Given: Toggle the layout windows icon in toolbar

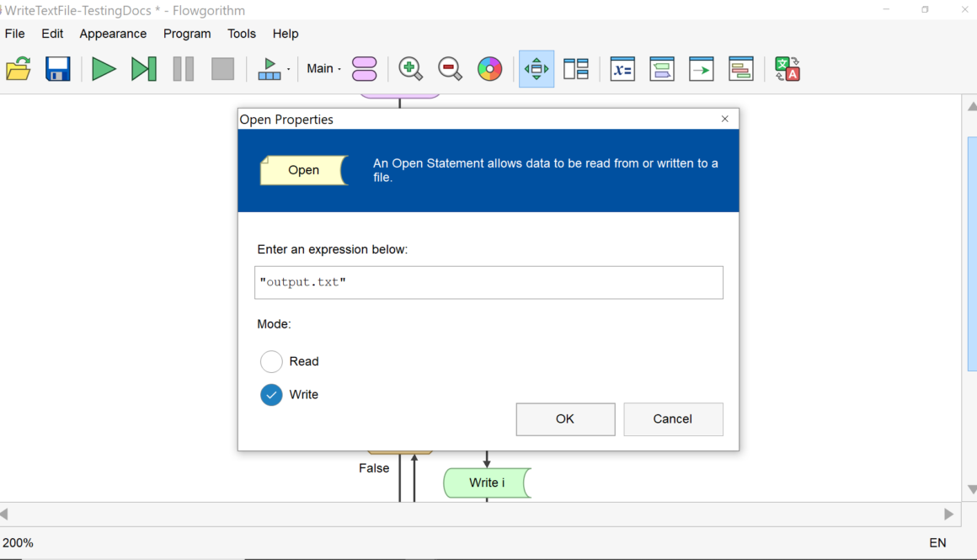Looking at the screenshot, I should tap(576, 68).
